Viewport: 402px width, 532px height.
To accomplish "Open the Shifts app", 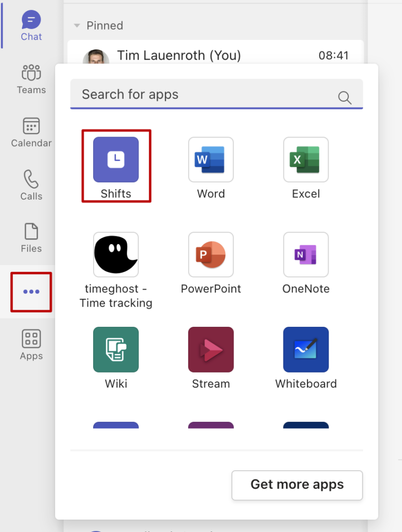I will point(116,160).
